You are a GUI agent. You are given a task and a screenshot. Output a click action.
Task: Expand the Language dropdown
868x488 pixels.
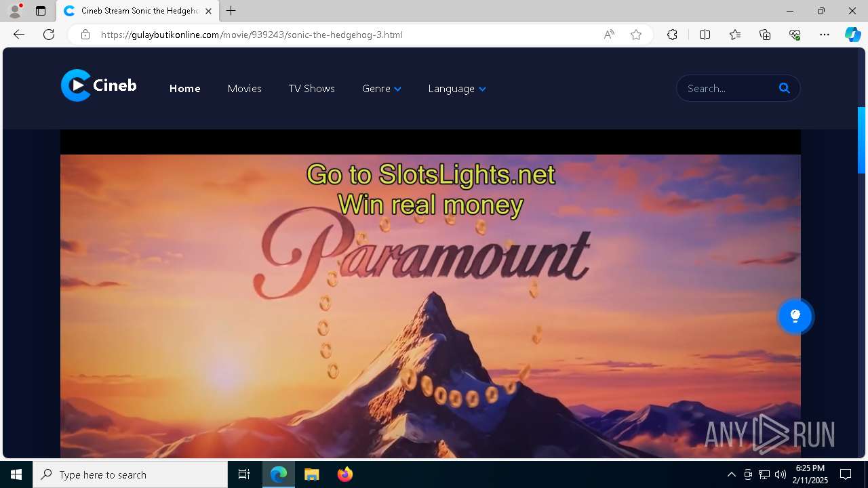456,88
